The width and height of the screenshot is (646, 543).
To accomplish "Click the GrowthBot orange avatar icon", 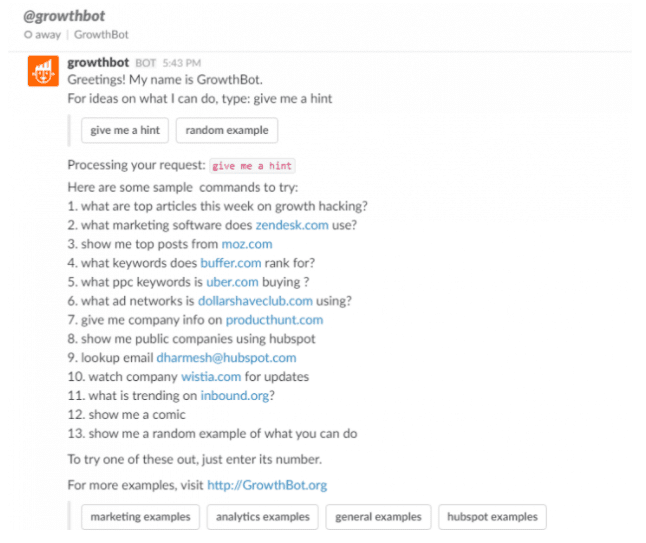I will tap(41, 72).
